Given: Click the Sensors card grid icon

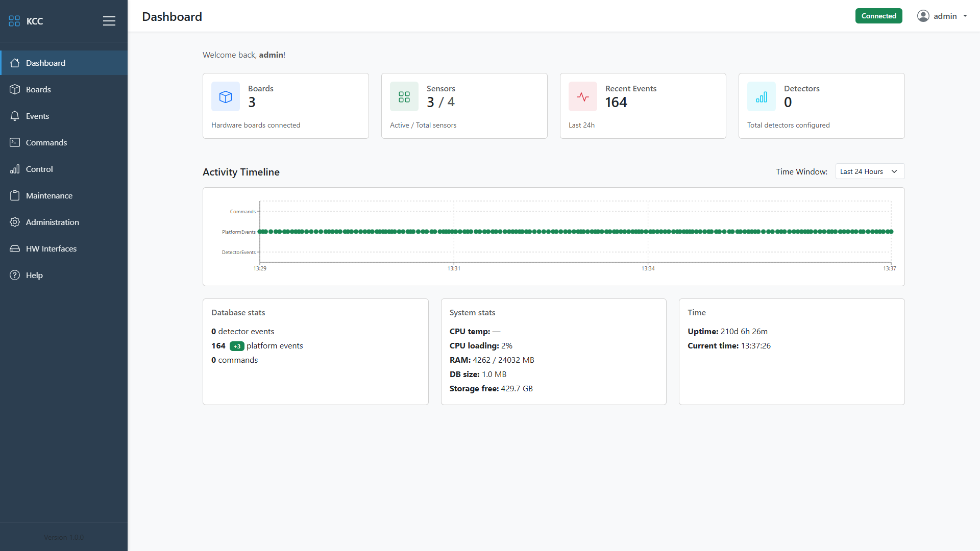Looking at the screenshot, I should pyautogui.click(x=404, y=96).
